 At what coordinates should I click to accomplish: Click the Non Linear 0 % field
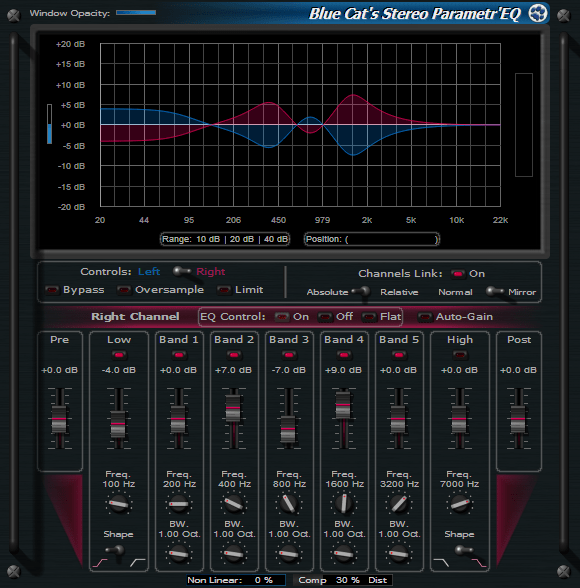tap(236, 580)
